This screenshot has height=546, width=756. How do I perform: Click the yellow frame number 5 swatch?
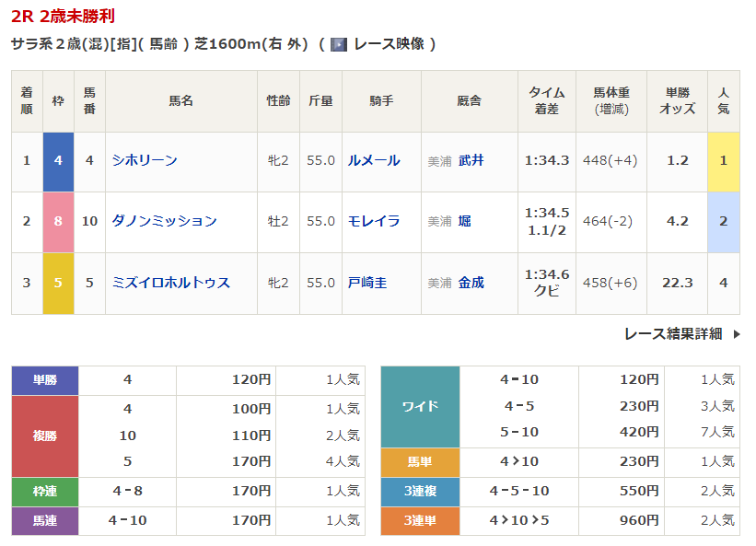58,283
